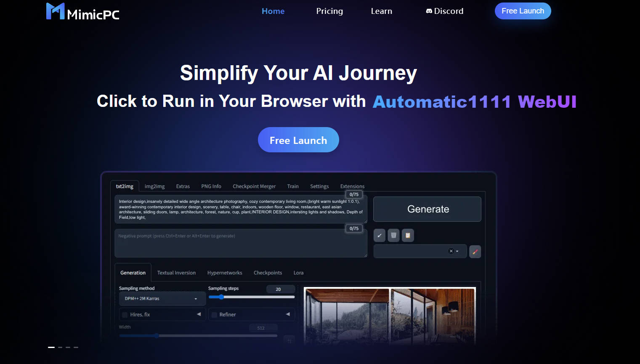
Task: Open the Settings tab
Action: coord(319,186)
